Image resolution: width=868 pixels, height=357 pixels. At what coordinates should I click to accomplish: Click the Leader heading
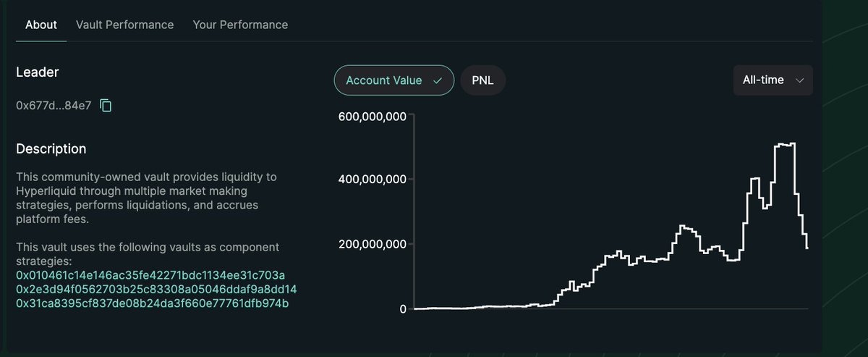[x=38, y=72]
